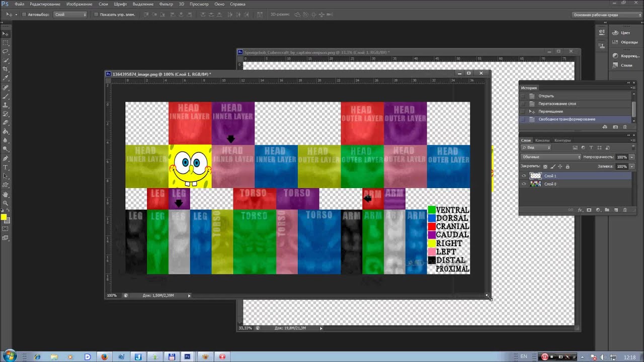This screenshot has width=644, height=362.
Task: Enable the Автовыбор checkbox
Action: [x=24, y=15]
